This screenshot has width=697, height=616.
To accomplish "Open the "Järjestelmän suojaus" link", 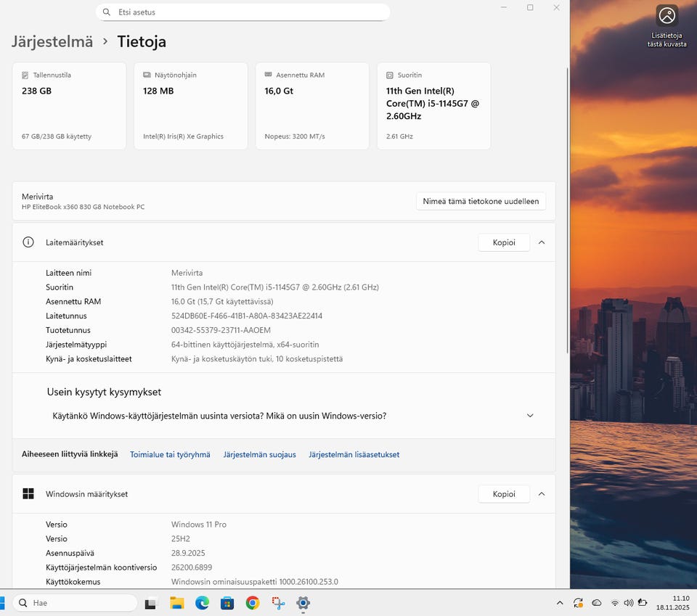I will point(259,455).
